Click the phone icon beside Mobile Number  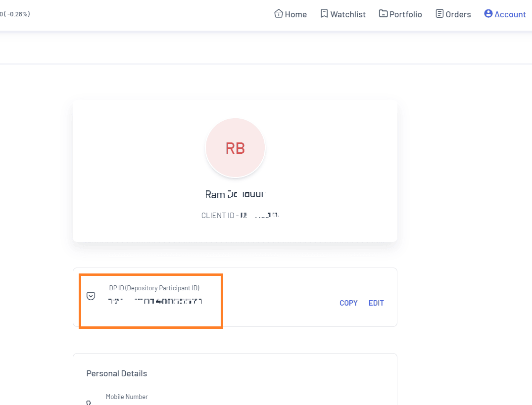tap(89, 403)
